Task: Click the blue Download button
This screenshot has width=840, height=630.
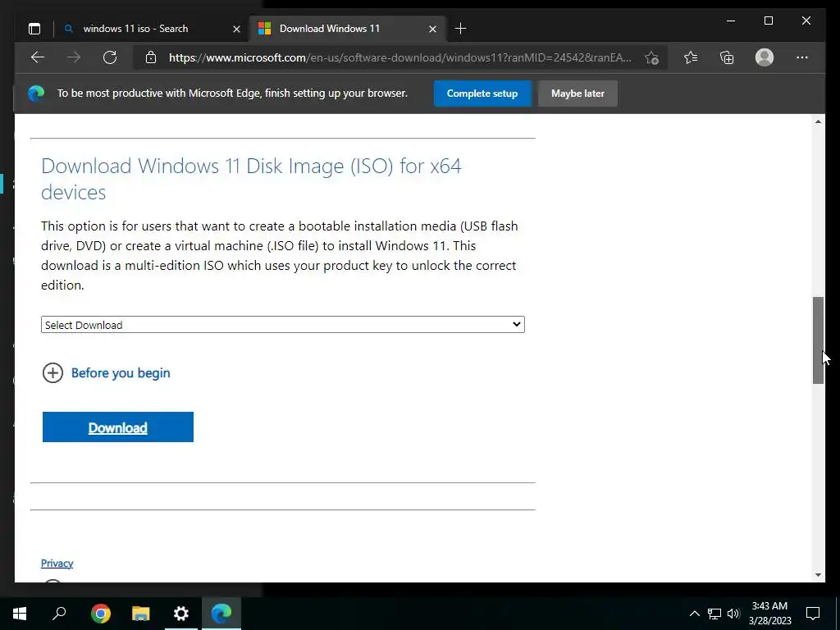Action: tap(118, 427)
